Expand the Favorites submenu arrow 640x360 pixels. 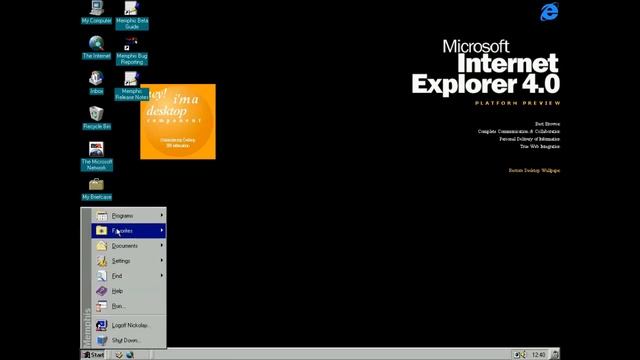pos(162,230)
